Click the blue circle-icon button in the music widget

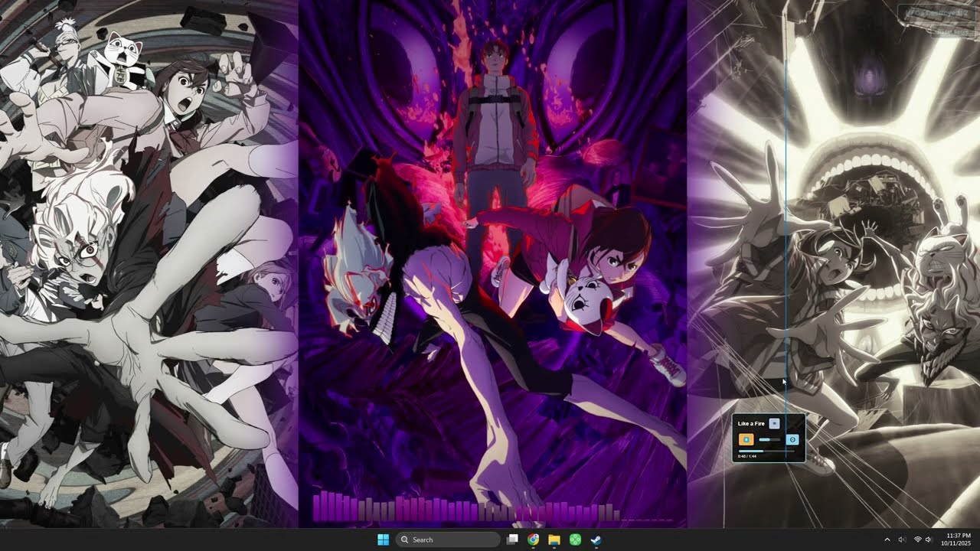pos(792,439)
